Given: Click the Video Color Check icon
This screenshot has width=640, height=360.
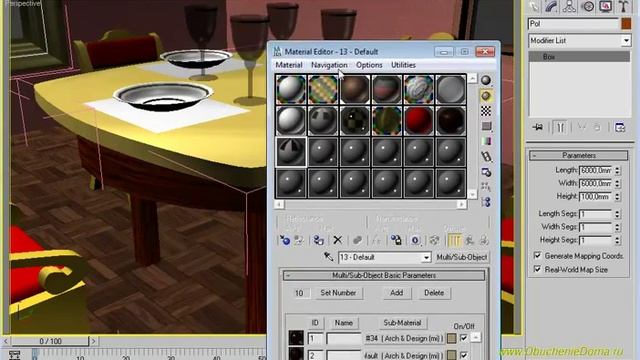Looking at the screenshot, I should [486, 141].
